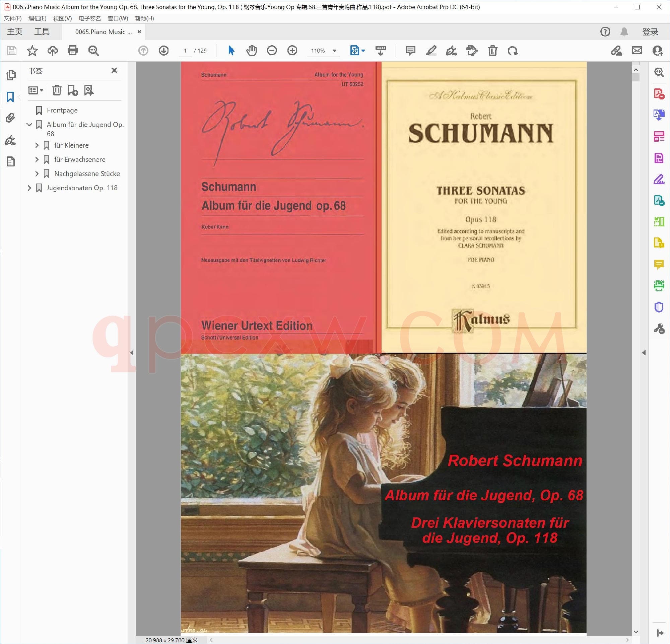The image size is (670, 644).
Task: Click the page number input field
Action: pos(185,51)
